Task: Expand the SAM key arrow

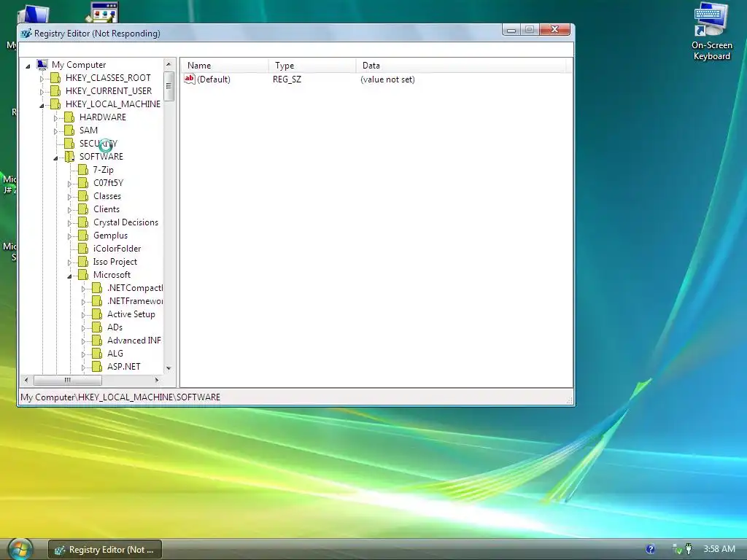Action: 55,131
